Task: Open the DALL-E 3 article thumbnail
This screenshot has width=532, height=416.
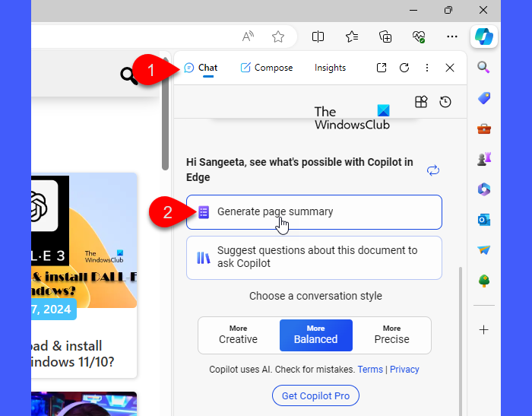Action: (84, 241)
